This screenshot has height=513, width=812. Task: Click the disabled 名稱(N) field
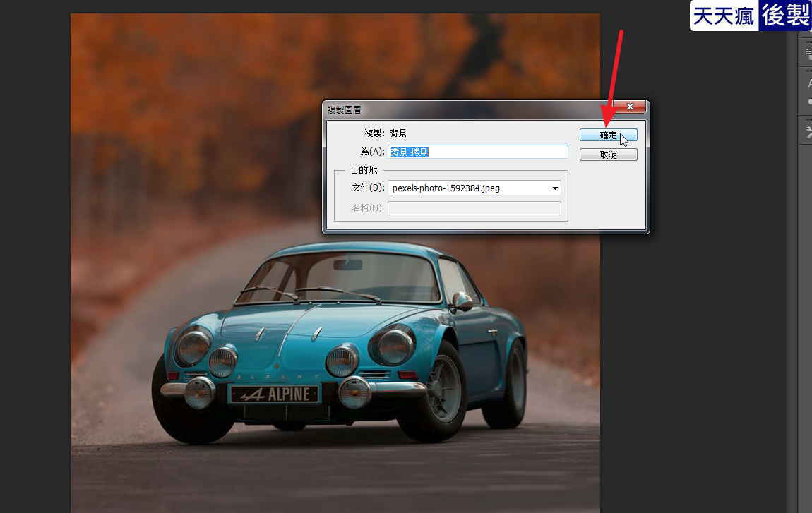click(474, 208)
